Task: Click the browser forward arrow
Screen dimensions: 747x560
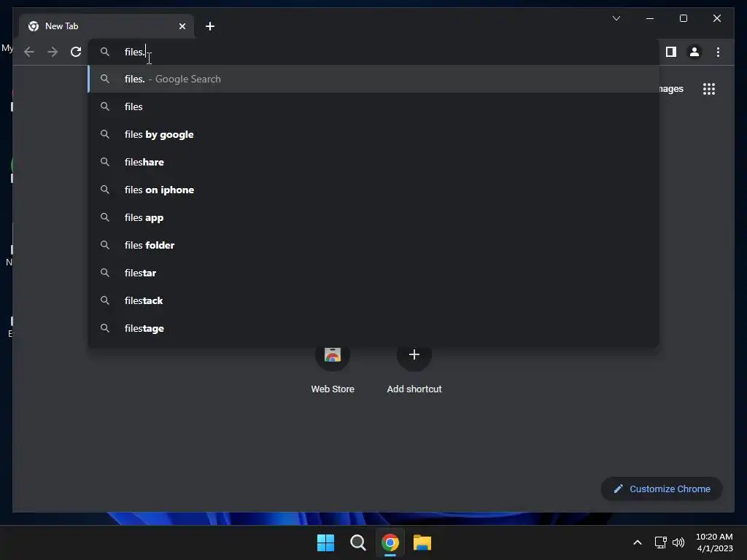Action: tap(53, 52)
